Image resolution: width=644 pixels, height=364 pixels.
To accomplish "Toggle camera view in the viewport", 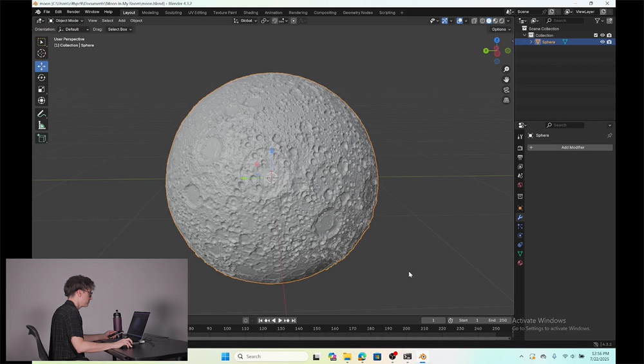I will (506, 90).
